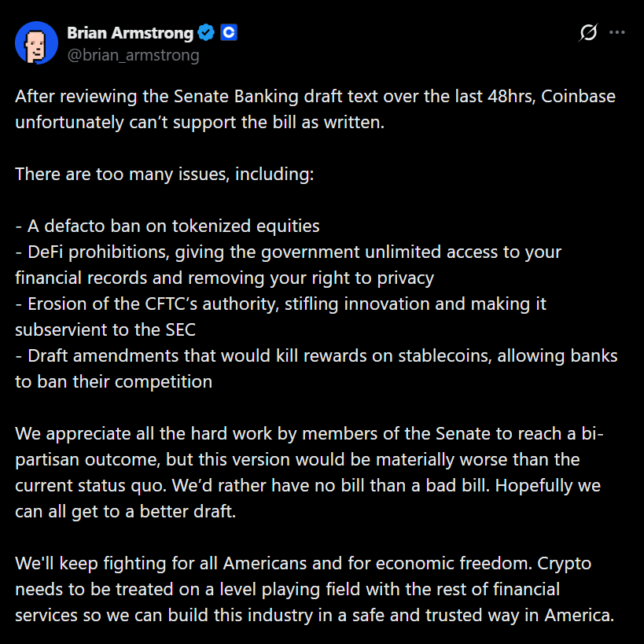Click the tokenized equities bullet line
Viewport: 644px width, 644px height.
click(167, 226)
